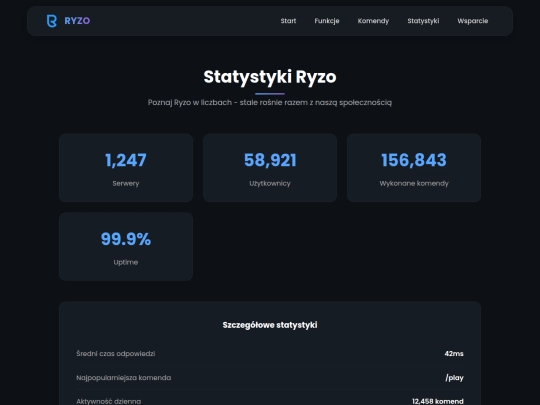This screenshot has height=405, width=540.
Task: Click the Serwery label
Action: [126, 184]
